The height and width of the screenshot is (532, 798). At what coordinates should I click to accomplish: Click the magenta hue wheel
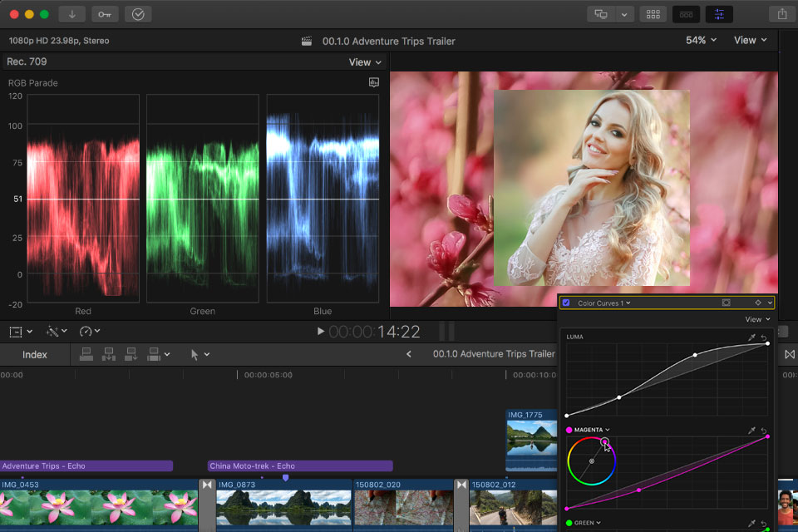pos(592,461)
